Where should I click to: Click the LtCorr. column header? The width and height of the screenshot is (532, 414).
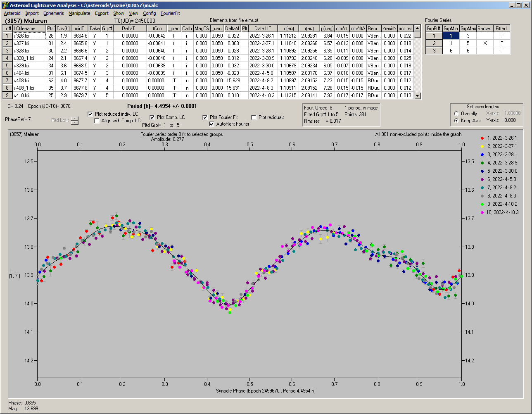point(157,29)
